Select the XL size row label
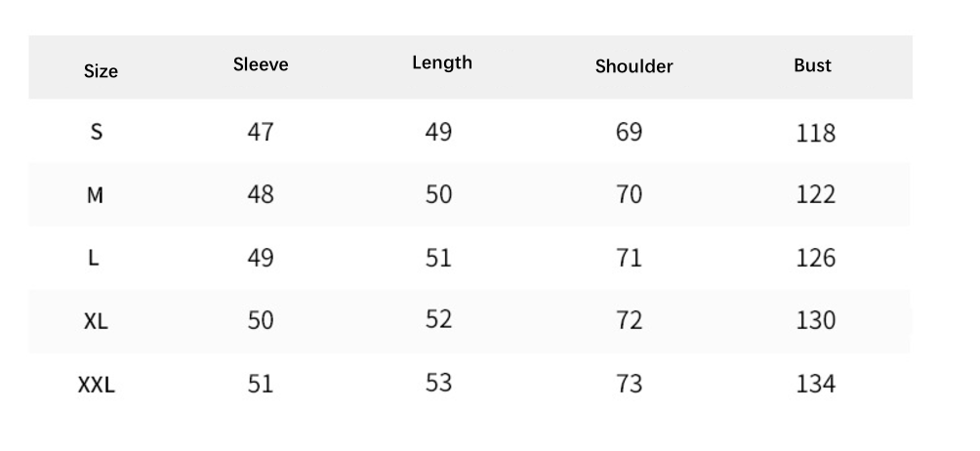 [x=96, y=321]
